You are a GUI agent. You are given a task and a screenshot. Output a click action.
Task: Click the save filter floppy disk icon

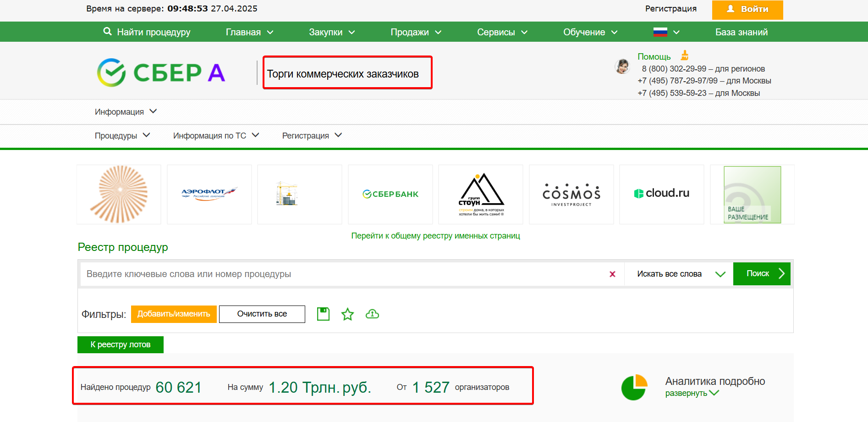pyautogui.click(x=324, y=314)
